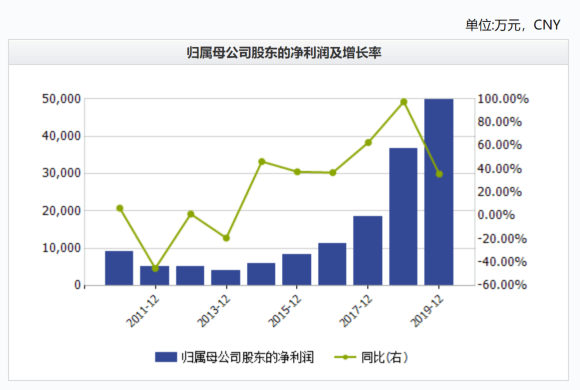Click the first bar left of 2011-12
Image resolution: width=580 pixels, height=390 pixels.
[119, 268]
